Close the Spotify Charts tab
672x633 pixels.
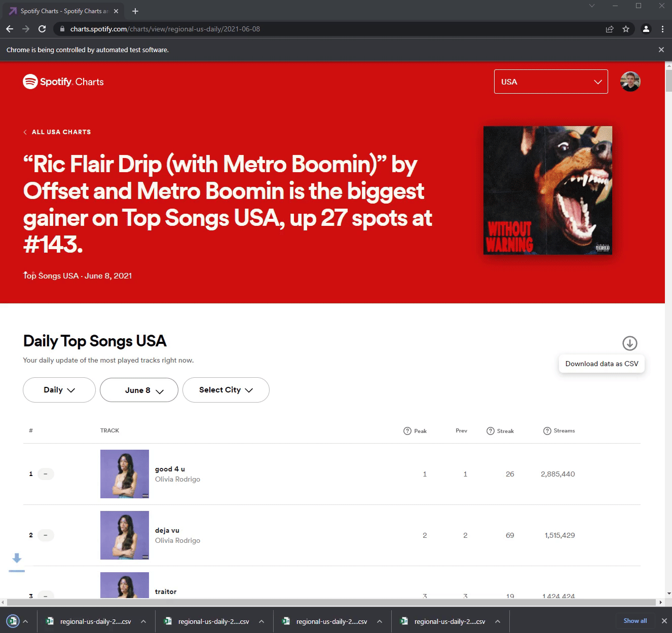(x=116, y=11)
